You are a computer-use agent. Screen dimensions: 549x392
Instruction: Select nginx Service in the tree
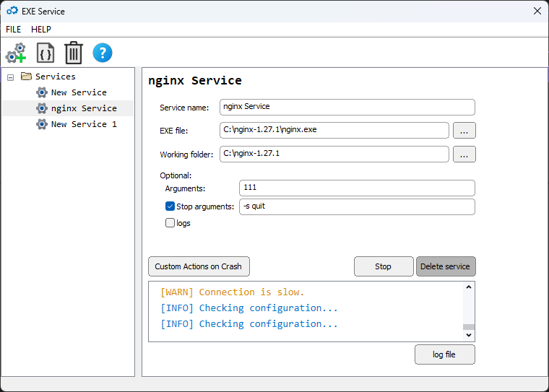point(84,108)
